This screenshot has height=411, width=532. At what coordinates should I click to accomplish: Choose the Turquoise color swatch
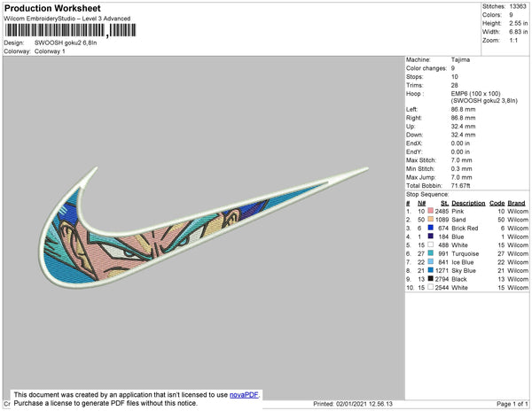pos(431,253)
